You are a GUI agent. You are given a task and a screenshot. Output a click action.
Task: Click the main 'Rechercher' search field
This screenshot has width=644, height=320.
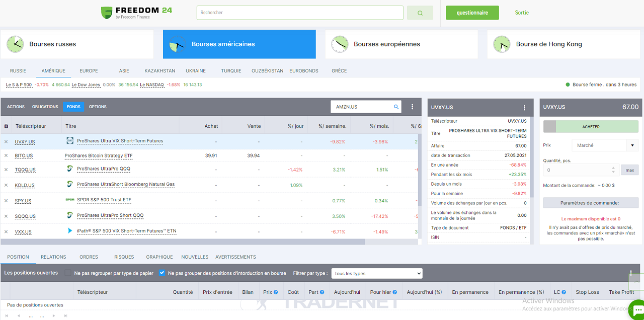[300, 13]
